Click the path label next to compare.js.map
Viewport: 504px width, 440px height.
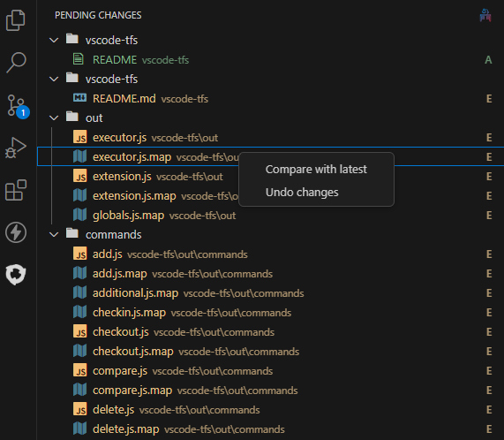pyautogui.click(x=237, y=391)
